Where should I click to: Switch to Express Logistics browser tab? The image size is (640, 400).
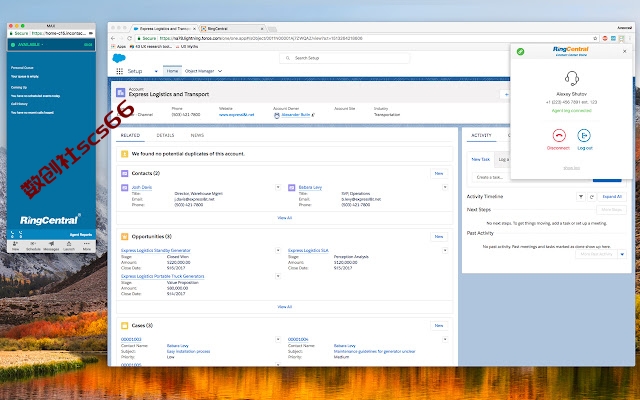164,29
